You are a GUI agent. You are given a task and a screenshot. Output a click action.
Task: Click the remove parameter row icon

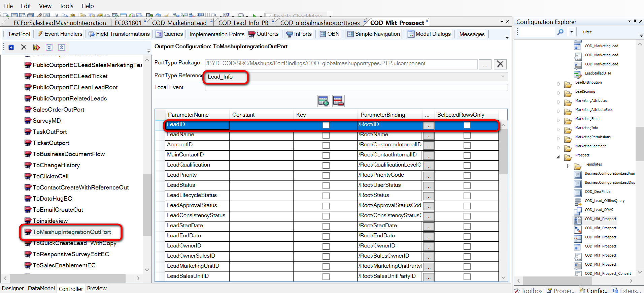338,101
